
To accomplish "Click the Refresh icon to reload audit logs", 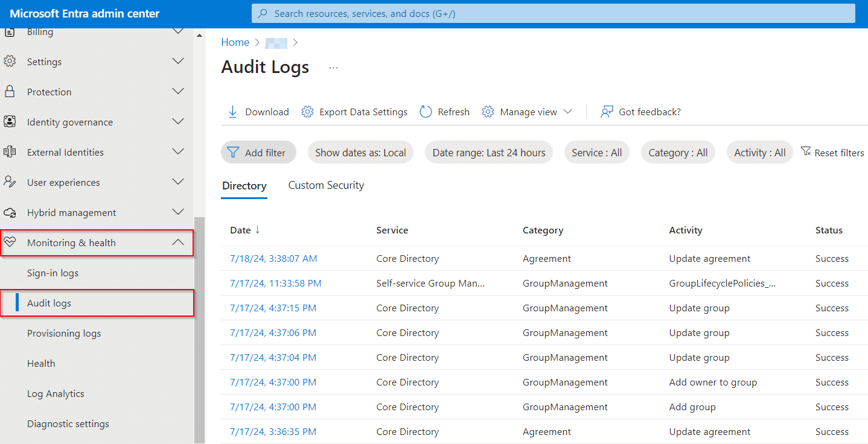I will tap(426, 112).
